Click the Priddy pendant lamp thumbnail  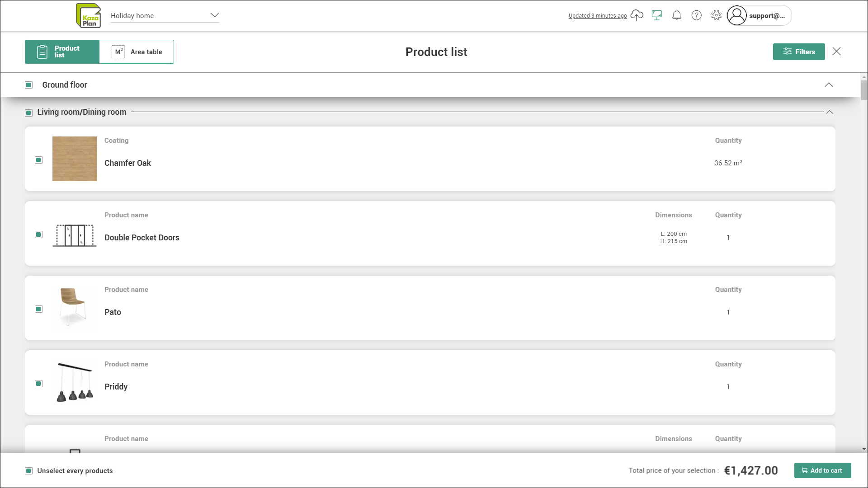click(75, 382)
